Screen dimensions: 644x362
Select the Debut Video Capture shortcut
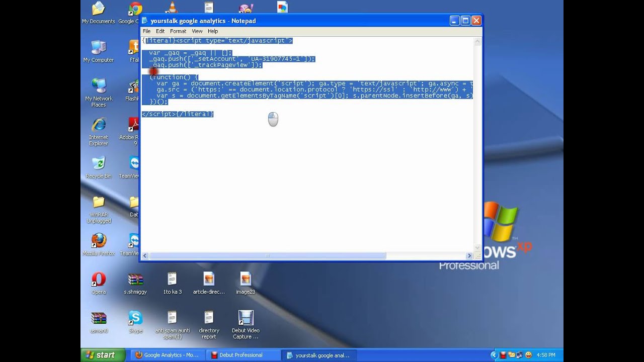point(246,325)
